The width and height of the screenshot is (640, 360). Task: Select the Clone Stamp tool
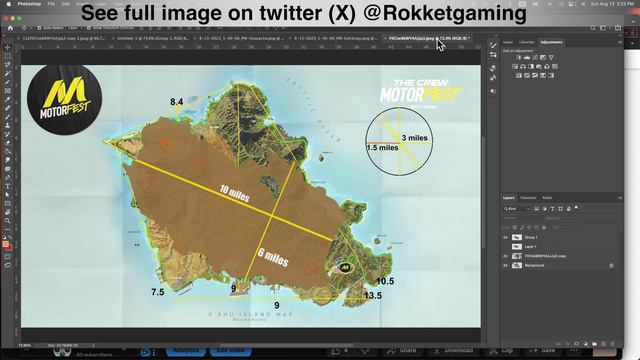[x=7, y=125]
